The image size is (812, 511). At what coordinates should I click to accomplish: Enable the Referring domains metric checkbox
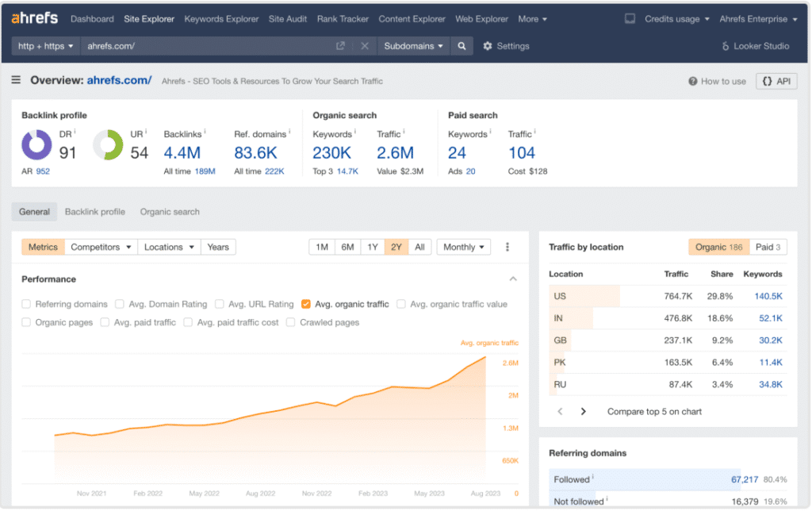pos(25,304)
